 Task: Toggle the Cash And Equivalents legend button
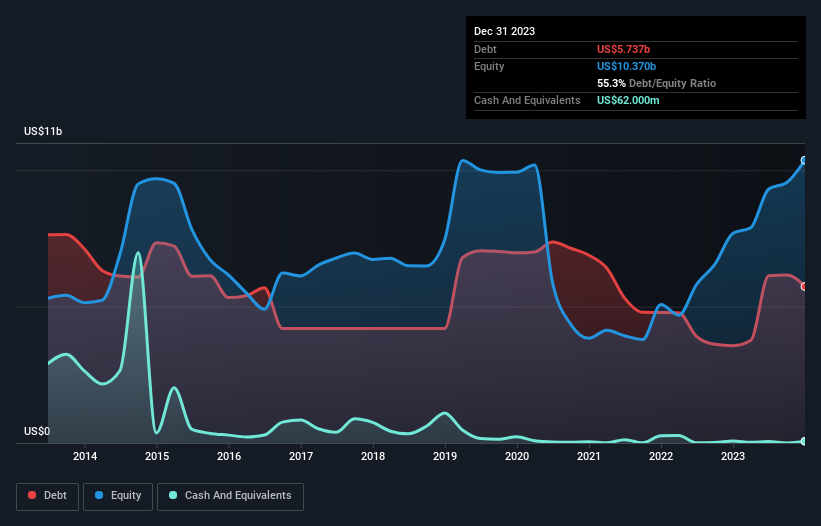[230, 496]
